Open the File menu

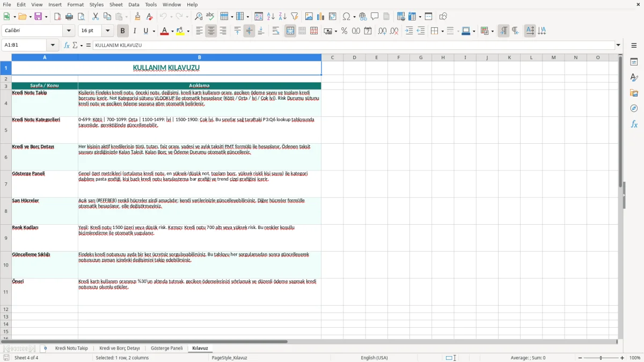point(7,4)
